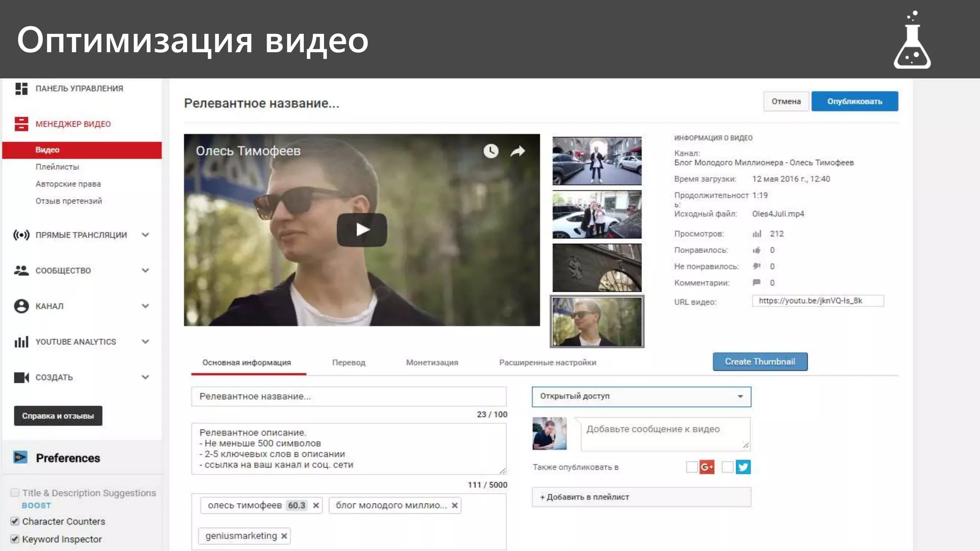Click the Twitter share icon
Screen dimensions: 980x551
(x=743, y=467)
